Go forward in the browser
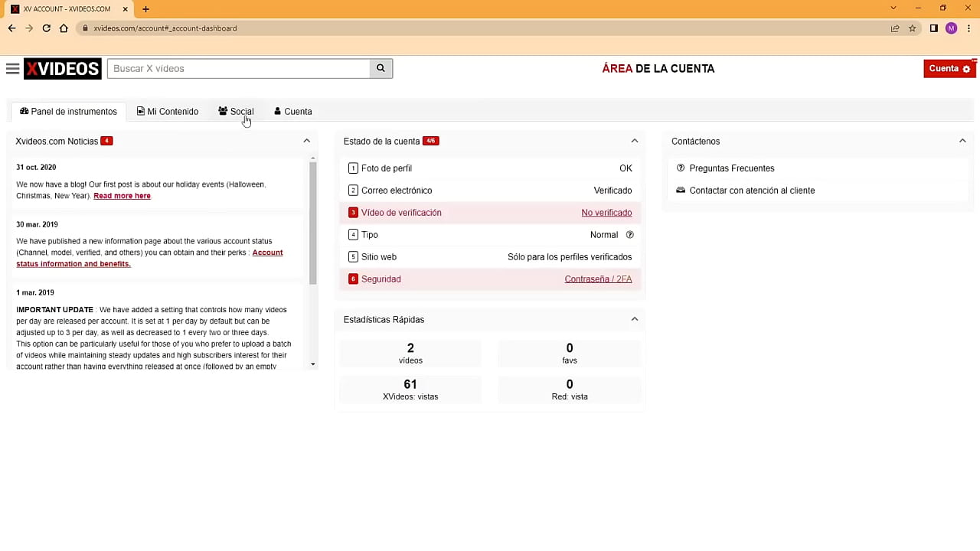The height and width of the screenshot is (551, 980). (x=29, y=28)
